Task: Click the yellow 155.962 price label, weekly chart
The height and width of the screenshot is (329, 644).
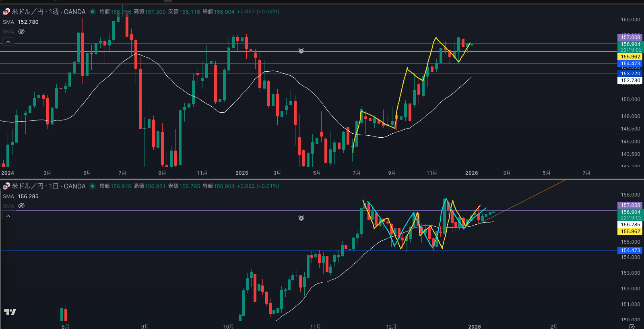Action: click(630, 57)
